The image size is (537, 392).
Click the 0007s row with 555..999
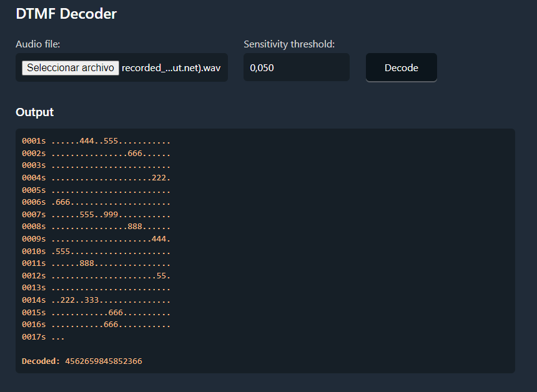tap(96, 215)
